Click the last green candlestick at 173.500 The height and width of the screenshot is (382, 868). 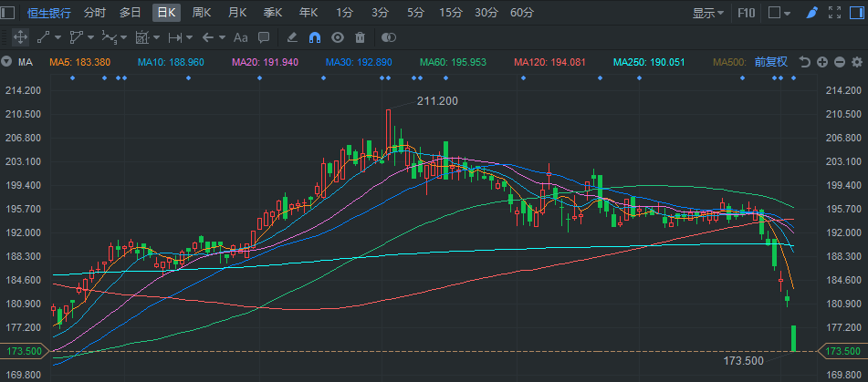click(793, 338)
